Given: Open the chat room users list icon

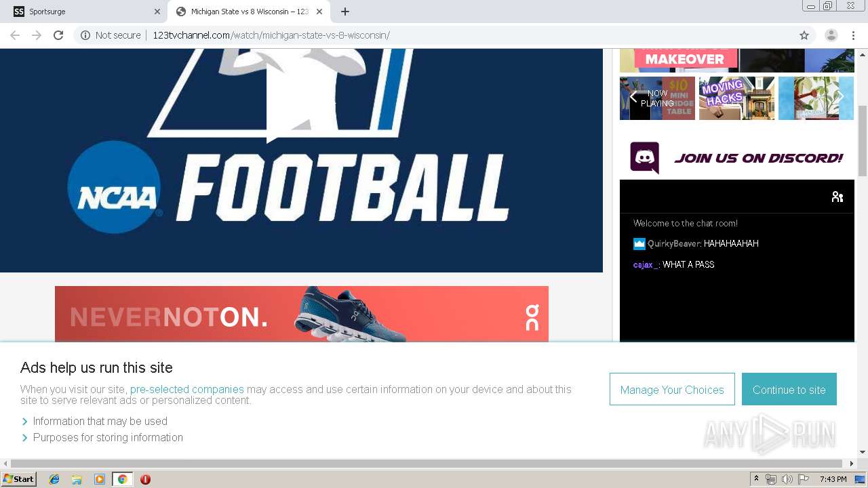Looking at the screenshot, I should click(837, 197).
